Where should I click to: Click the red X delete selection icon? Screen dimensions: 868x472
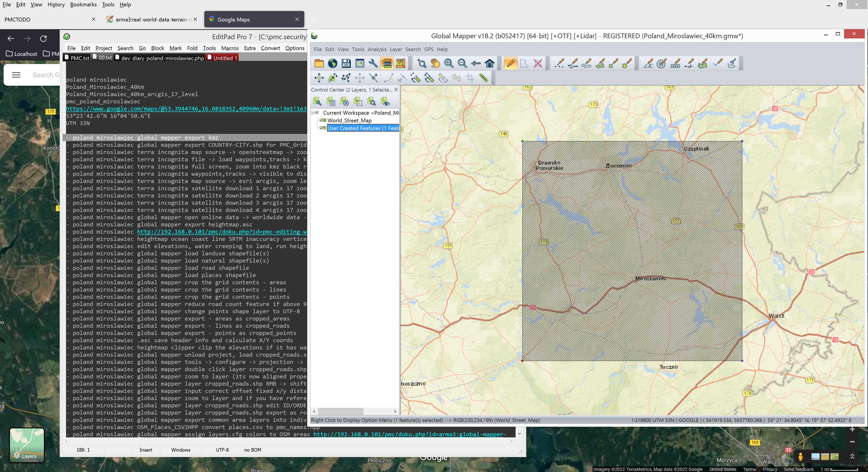[x=538, y=63]
